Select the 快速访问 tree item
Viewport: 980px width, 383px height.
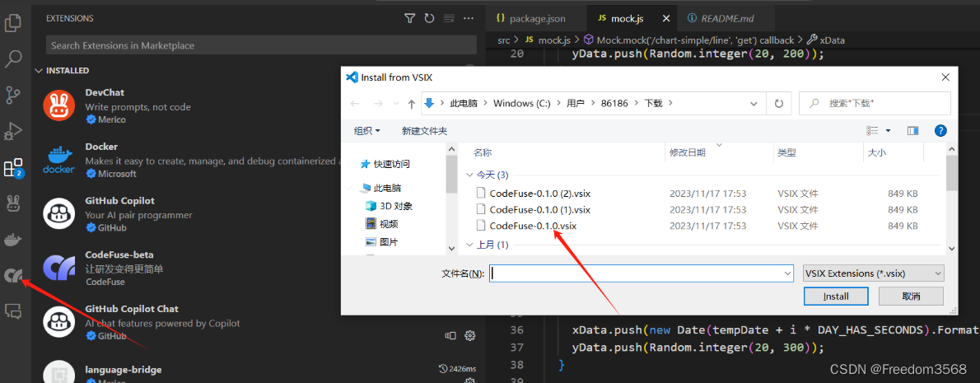pos(391,165)
